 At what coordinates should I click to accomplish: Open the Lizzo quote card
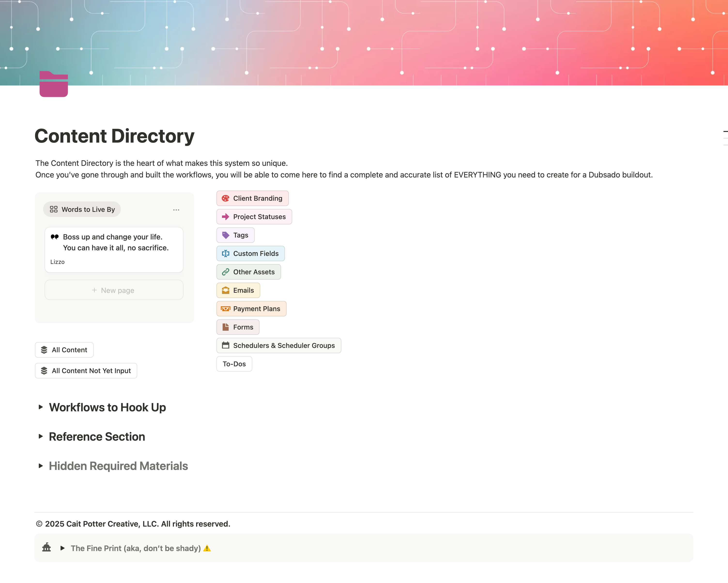coord(114,250)
